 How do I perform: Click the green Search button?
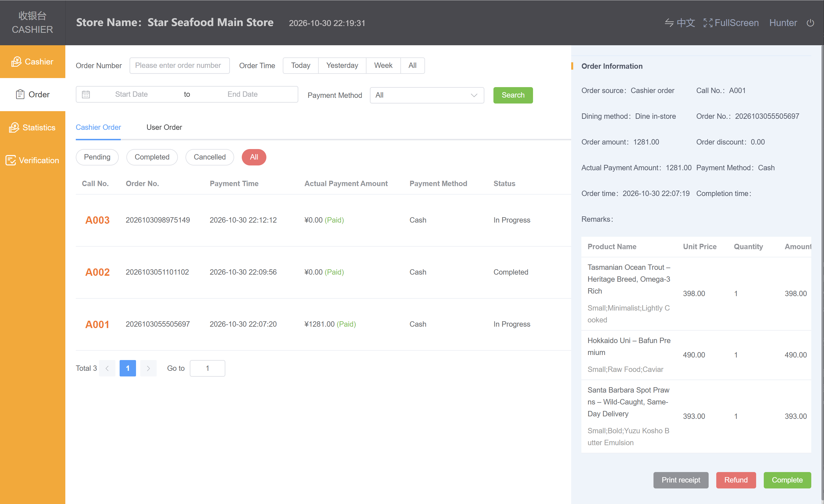click(x=513, y=95)
